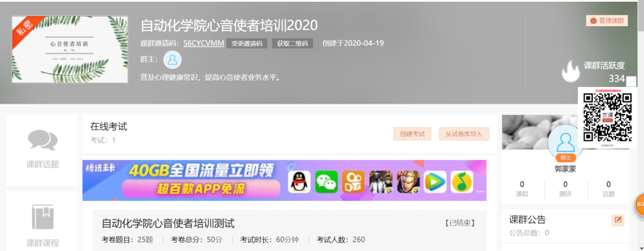
Task: Click the 获取二维码 button
Action: tap(292, 44)
